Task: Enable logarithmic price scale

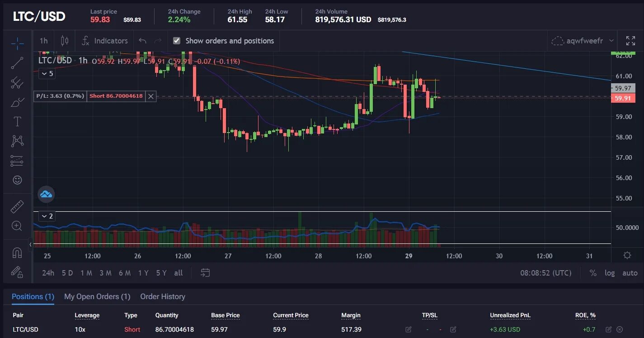Action: 609,273
